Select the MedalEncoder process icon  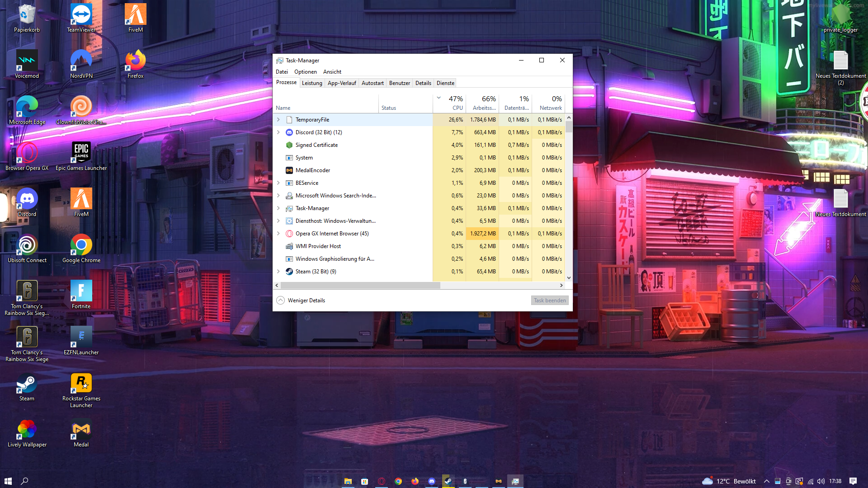click(x=289, y=170)
